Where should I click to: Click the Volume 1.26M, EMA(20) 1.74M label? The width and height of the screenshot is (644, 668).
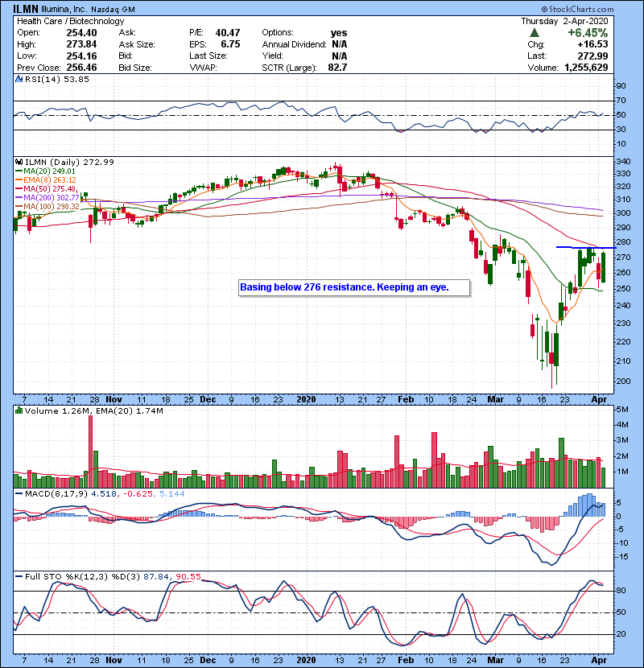pos(93,410)
